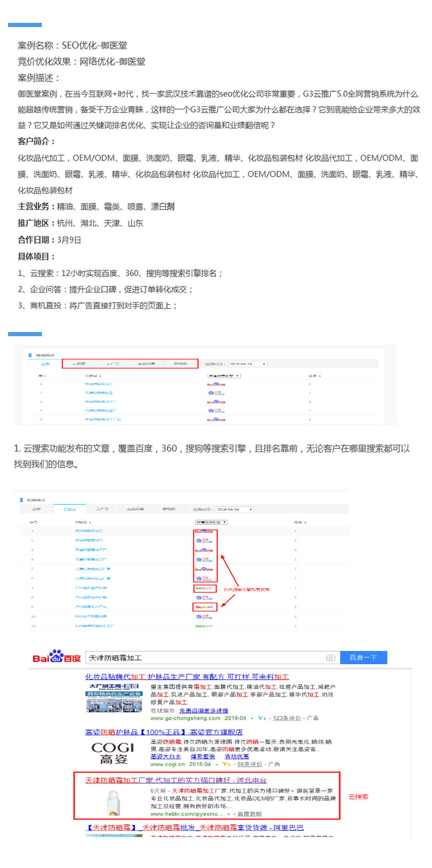Screen dimensions: 432x868
Task: Select the 企业问答 tab in the second statistics panel
Action: coord(136,509)
